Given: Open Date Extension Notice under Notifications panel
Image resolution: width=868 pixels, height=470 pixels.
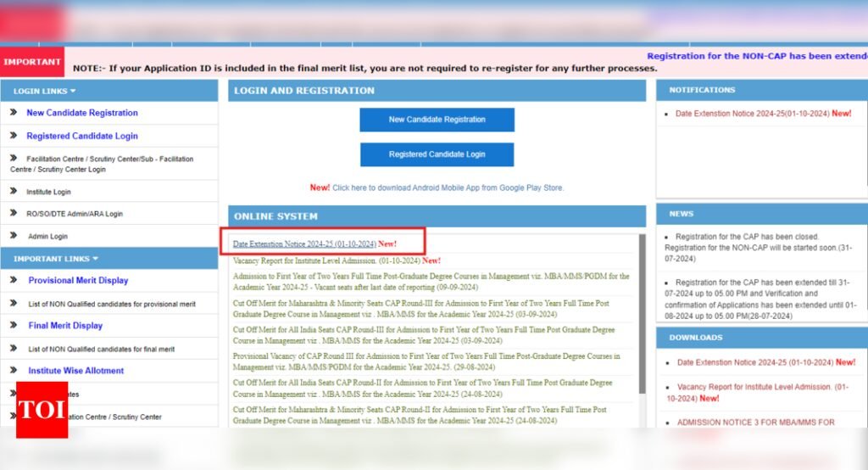Looking at the screenshot, I should click(753, 114).
